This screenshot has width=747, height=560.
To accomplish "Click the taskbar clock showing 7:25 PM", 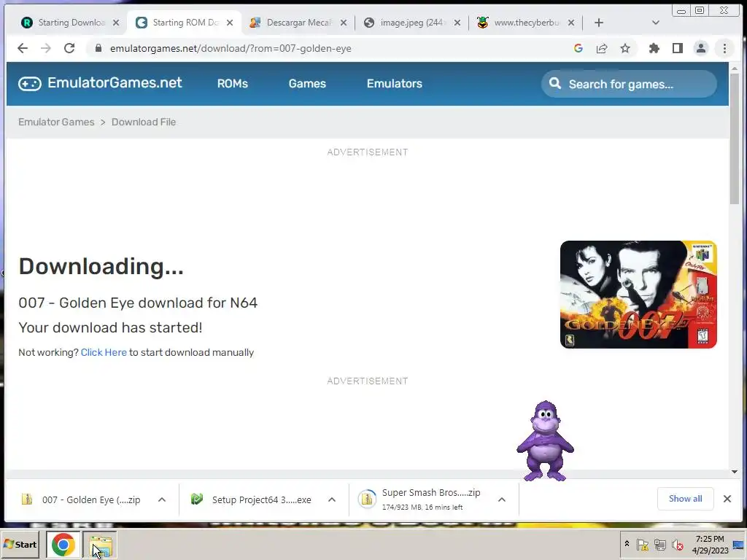I will [x=710, y=544].
